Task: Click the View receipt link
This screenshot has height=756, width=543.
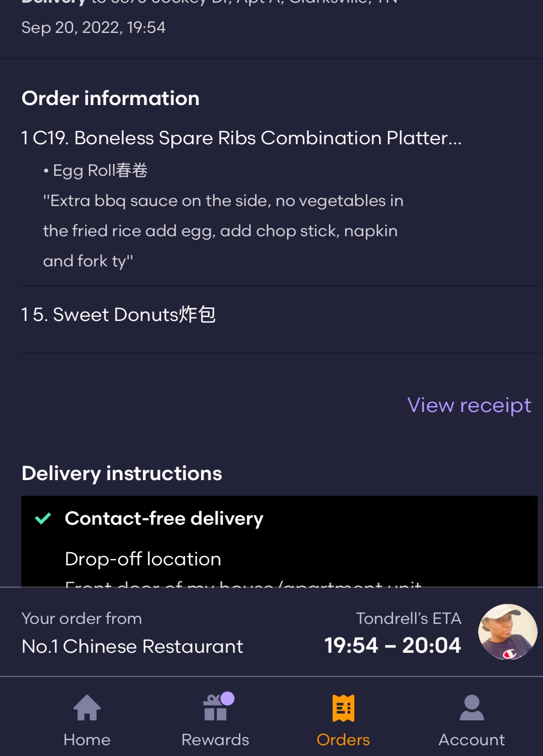Action: point(469,405)
